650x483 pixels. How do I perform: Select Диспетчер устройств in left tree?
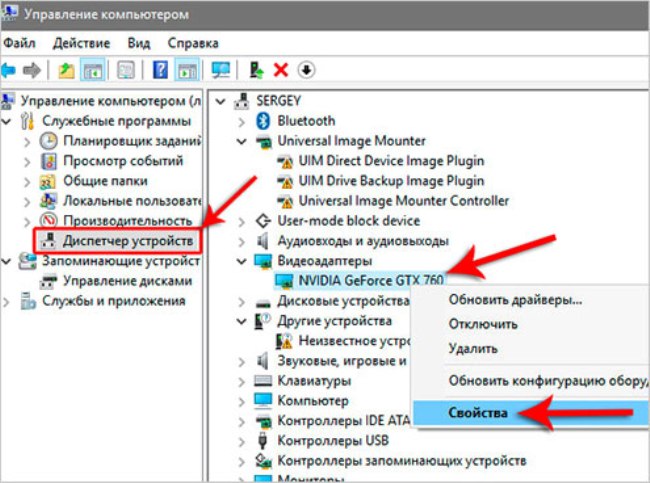click(127, 240)
